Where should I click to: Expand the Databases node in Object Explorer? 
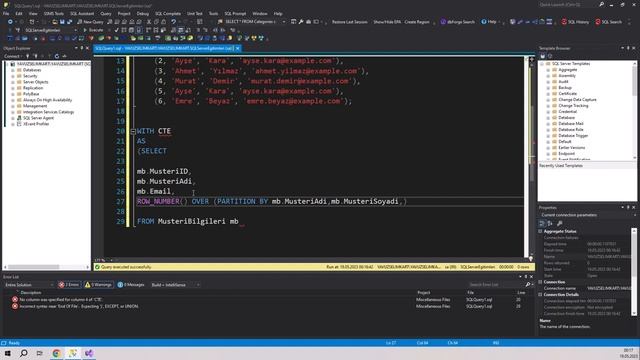13,70
